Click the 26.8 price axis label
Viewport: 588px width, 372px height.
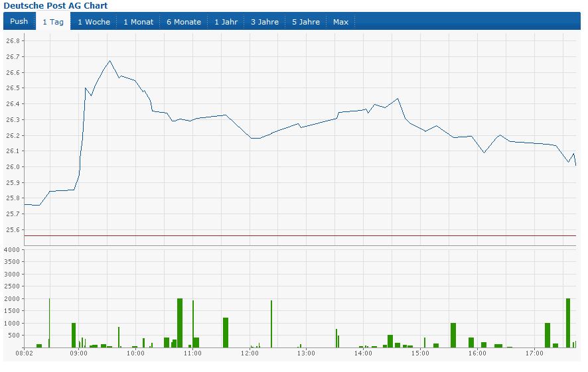coord(13,41)
